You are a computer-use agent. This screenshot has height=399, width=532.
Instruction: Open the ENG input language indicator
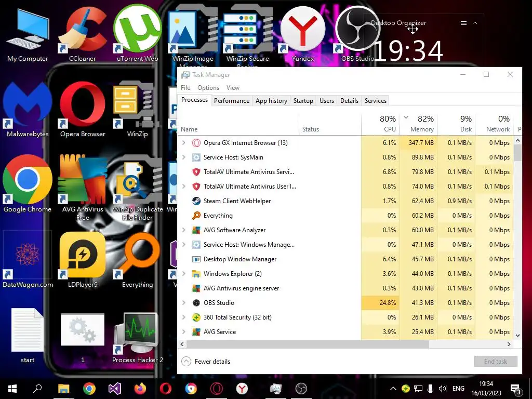[x=458, y=389]
